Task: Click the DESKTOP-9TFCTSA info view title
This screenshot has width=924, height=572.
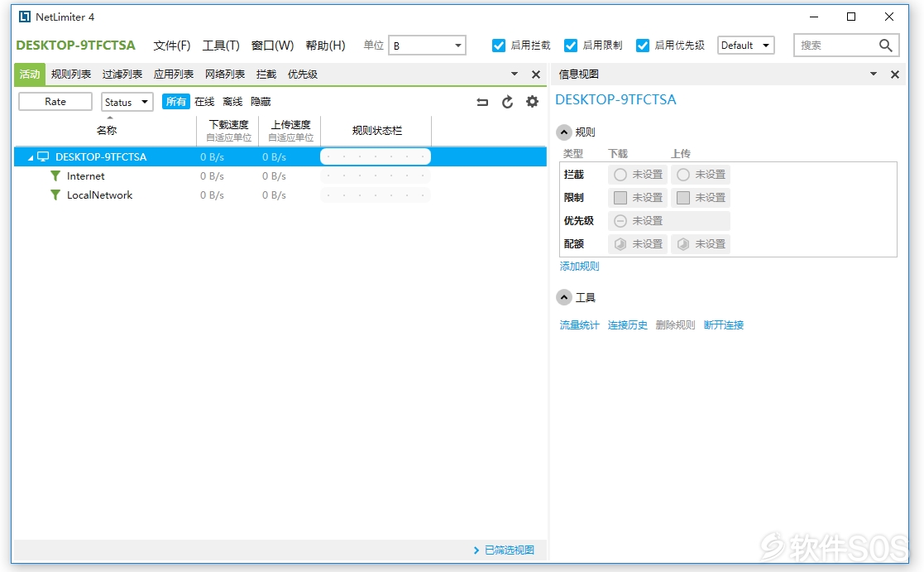Action: point(615,99)
